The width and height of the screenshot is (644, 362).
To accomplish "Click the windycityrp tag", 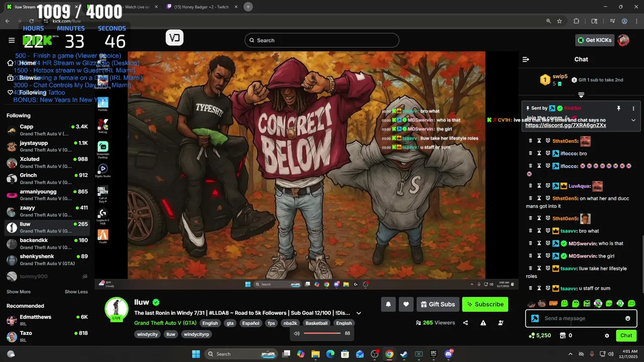I will (x=197, y=334).
